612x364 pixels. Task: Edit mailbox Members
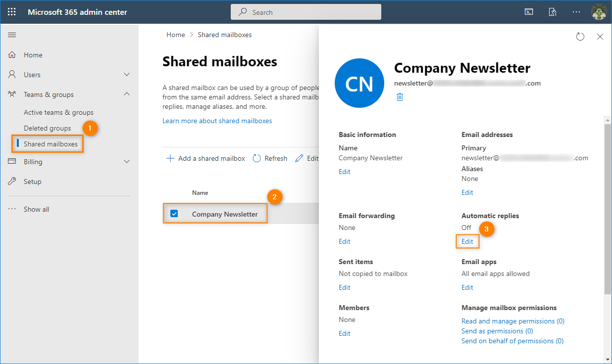(345, 333)
